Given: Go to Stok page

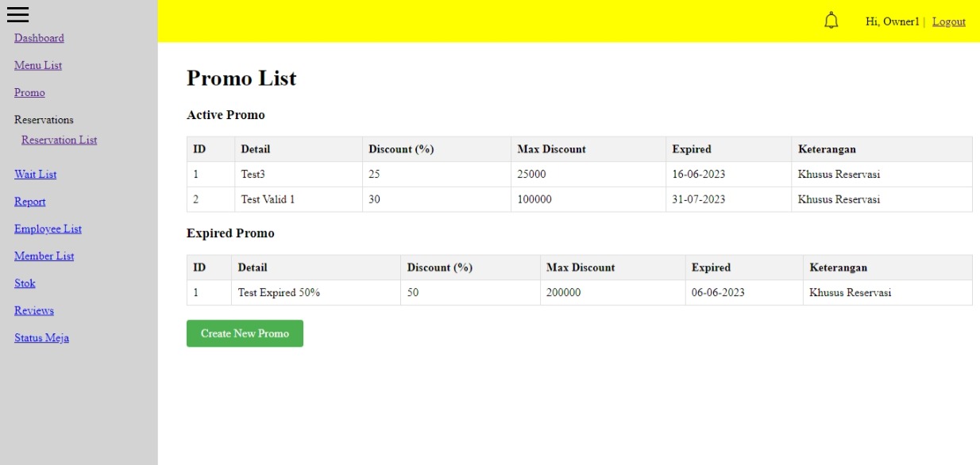Looking at the screenshot, I should [25, 283].
